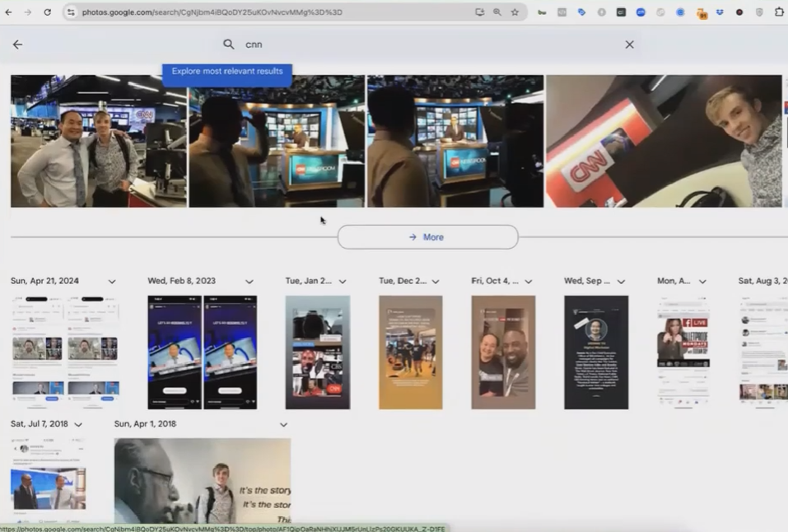Reload the page with the refresh icon
This screenshot has height=532, width=788.
(47, 12)
